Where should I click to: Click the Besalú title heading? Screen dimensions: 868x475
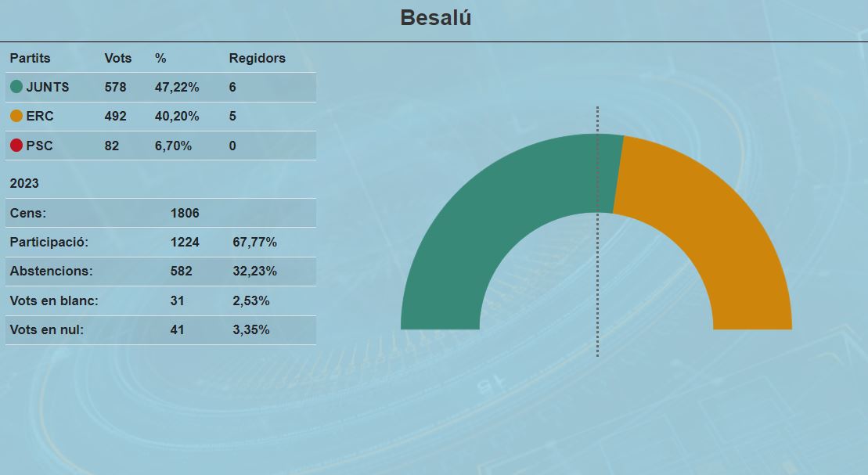tap(435, 18)
